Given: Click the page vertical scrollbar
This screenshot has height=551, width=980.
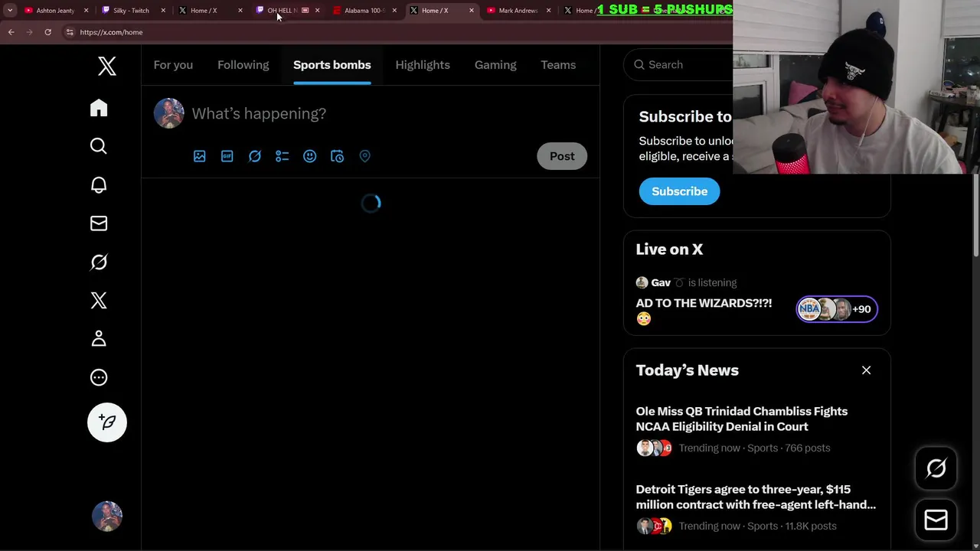Looking at the screenshot, I should [x=975, y=214].
